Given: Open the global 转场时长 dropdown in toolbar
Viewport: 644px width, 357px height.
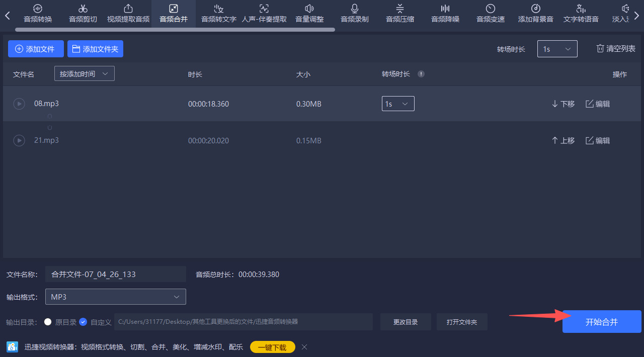Looking at the screenshot, I should tap(557, 49).
